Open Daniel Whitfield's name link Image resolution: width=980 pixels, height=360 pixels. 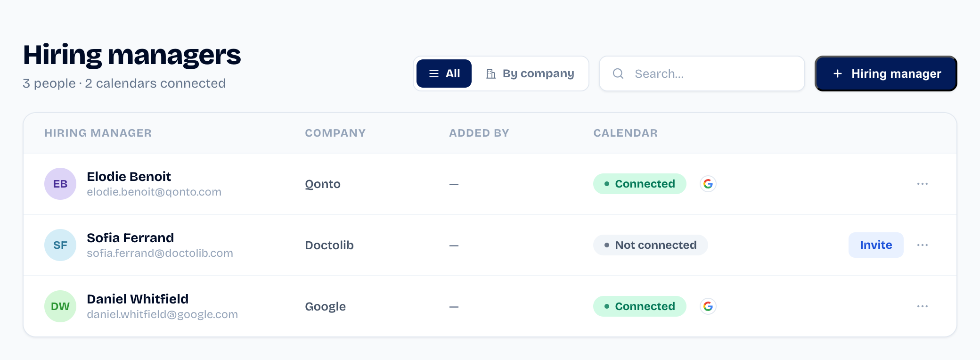click(138, 299)
